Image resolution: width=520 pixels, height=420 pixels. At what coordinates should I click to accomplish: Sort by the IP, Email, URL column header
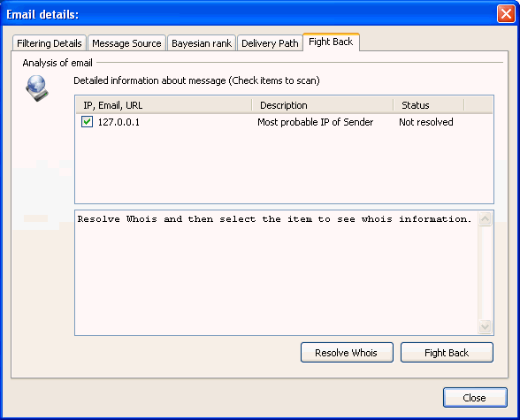coord(164,105)
